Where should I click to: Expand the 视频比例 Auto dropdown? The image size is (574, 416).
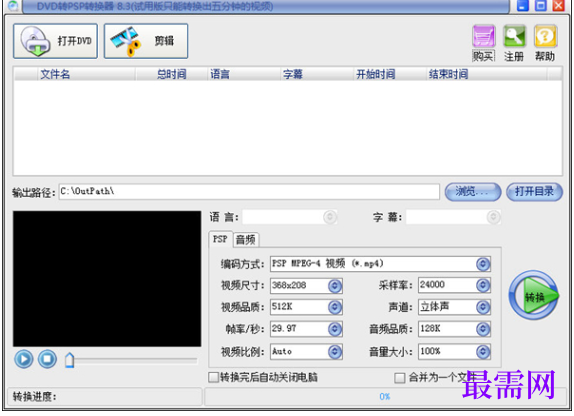(x=335, y=352)
